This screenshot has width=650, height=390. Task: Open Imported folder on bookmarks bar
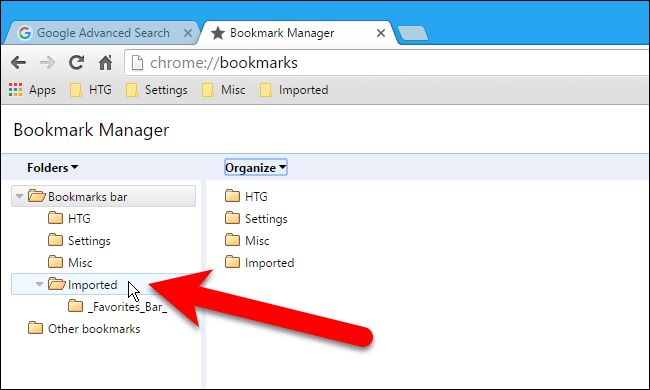[x=294, y=90]
